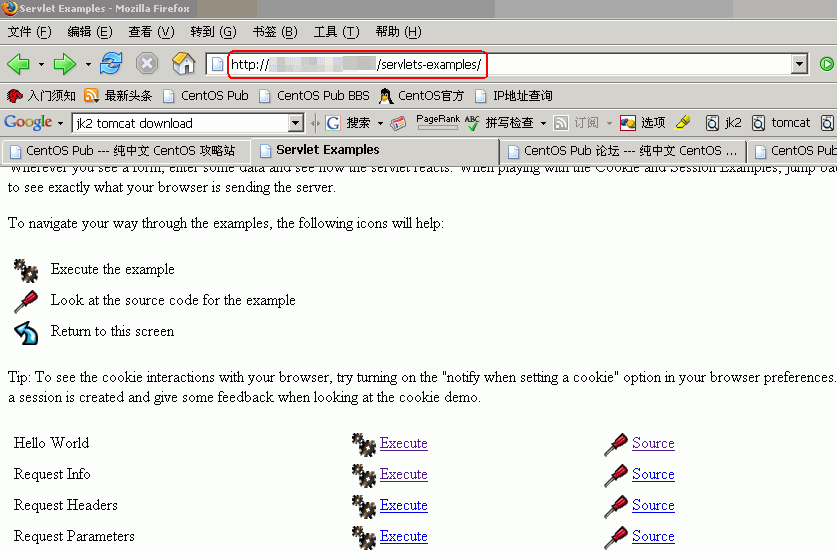Execute the Request Info example
This screenshot has height=553, width=837.
point(404,475)
